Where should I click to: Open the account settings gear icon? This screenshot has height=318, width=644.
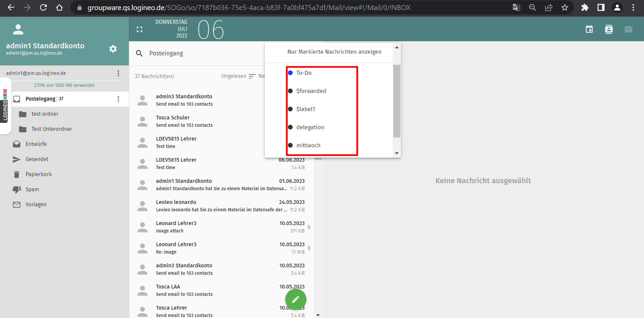click(x=113, y=49)
